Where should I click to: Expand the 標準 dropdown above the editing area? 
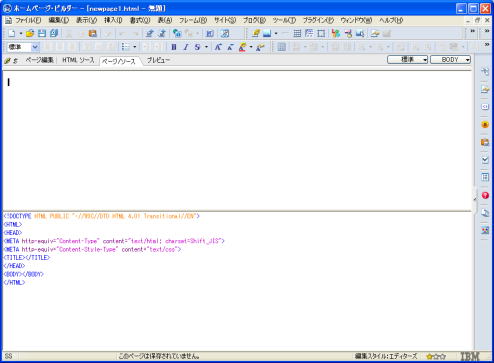point(407,60)
